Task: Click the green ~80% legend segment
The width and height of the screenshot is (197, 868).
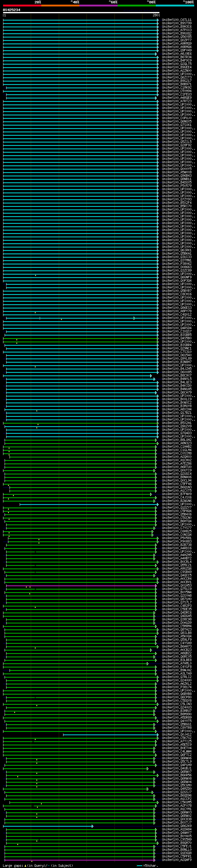Action: pos(137,6)
